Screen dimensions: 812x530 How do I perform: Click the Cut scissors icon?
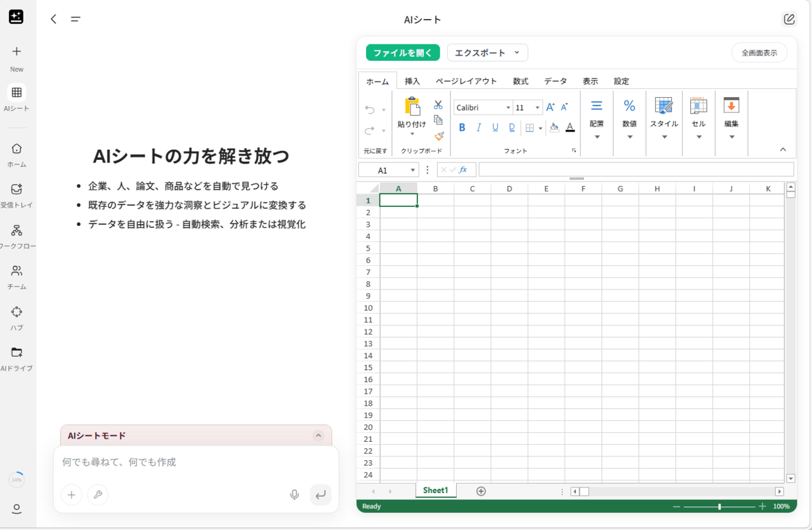click(438, 105)
